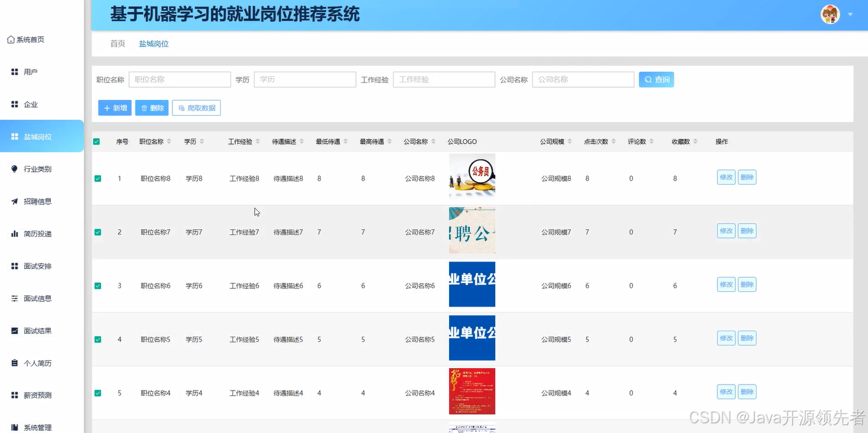Uncheck the checkbox for 职位名称8 row
Screen dimensions: 868x433
pyautogui.click(x=97, y=178)
